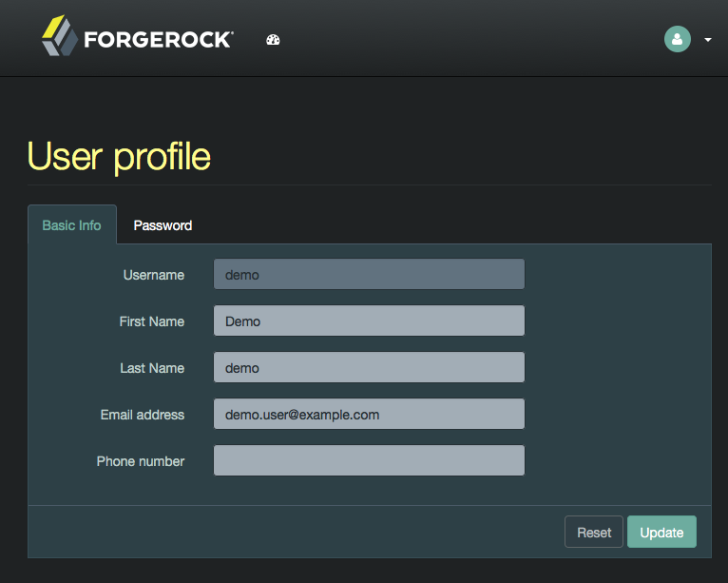The width and height of the screenshot is (728, 583).
Task: Click the First Name input field
Action: tap(369, 321)
